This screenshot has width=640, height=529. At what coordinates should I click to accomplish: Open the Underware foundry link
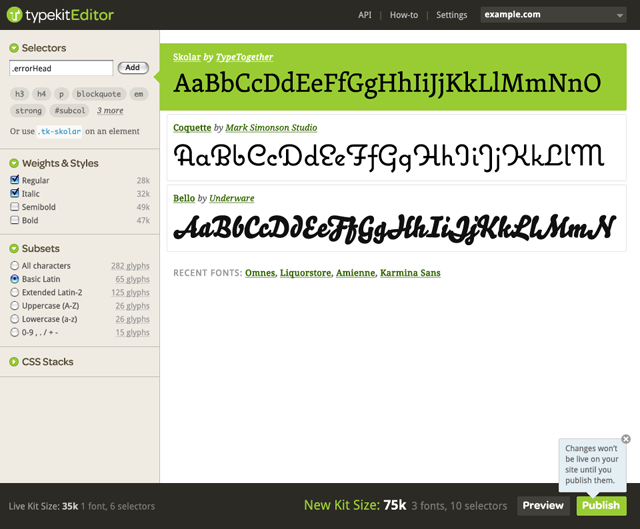pos(232,198)
